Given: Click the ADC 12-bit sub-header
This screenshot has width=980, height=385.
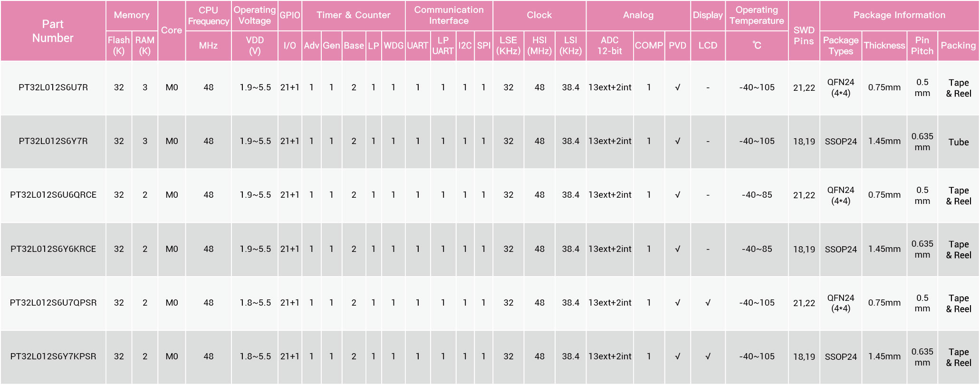Looking at the screenshot, I should click(x=610, y=46).
